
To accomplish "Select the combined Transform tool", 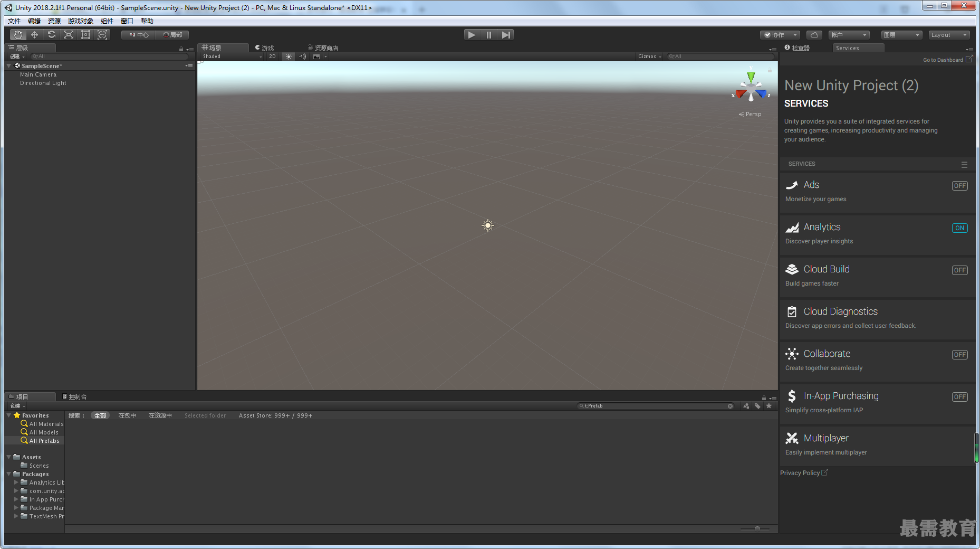I will [x=102, y=35].
